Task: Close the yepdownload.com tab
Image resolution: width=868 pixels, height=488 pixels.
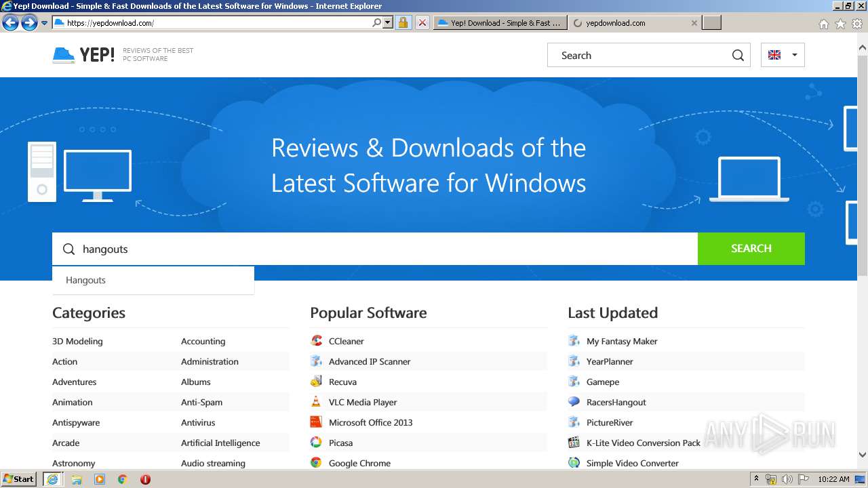Action: pyautogui.click(x=694, y=23)
